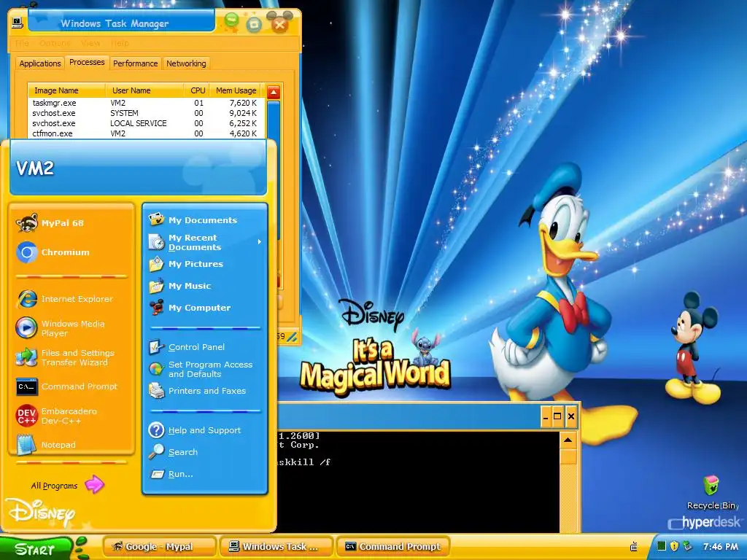
Task: Open the Help menu in Task Manager
Action: tap(120, 43)
